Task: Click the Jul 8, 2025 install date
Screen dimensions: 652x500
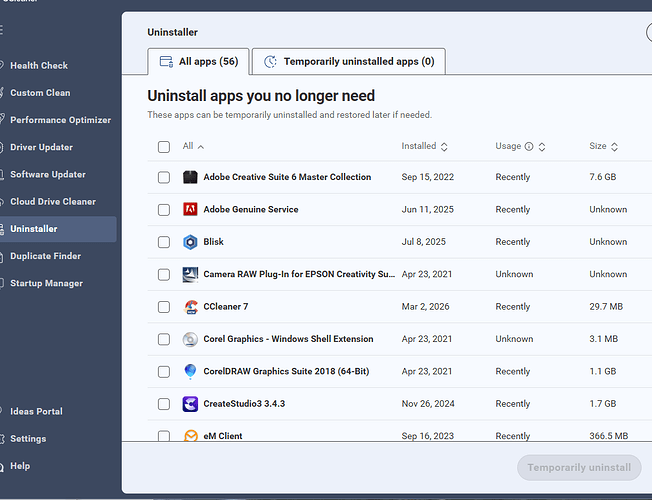Action: click(x=423, y=242)
